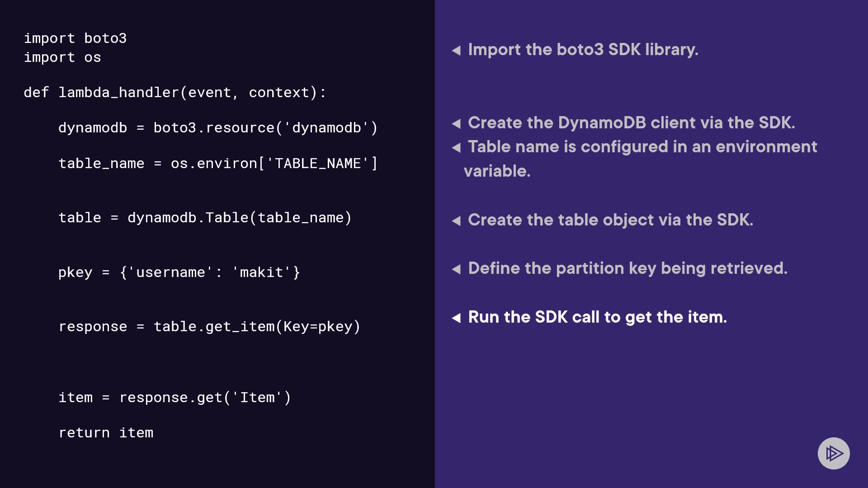
Task: Click the boto3.resource('dynamodb') code line
Action: point(218,128)
